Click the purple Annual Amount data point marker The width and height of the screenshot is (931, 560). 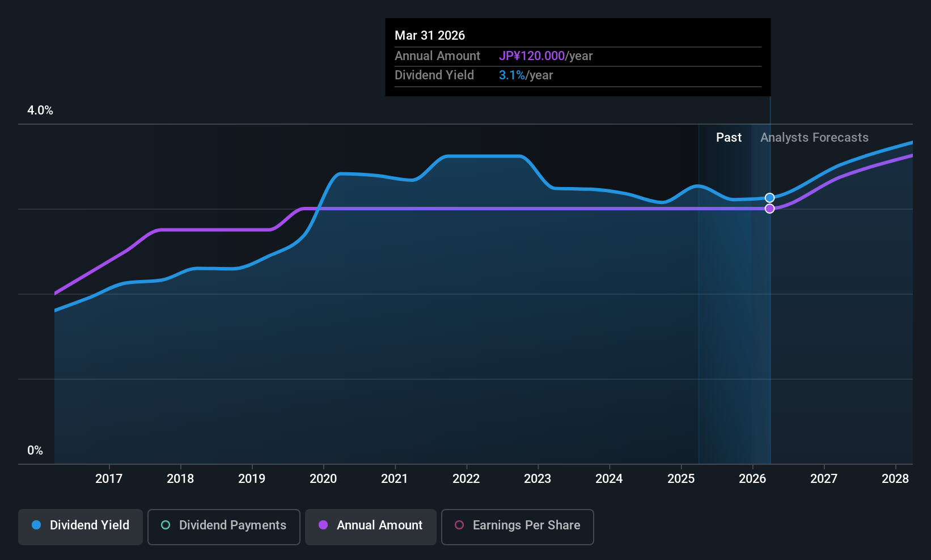(x=769, y=209)
